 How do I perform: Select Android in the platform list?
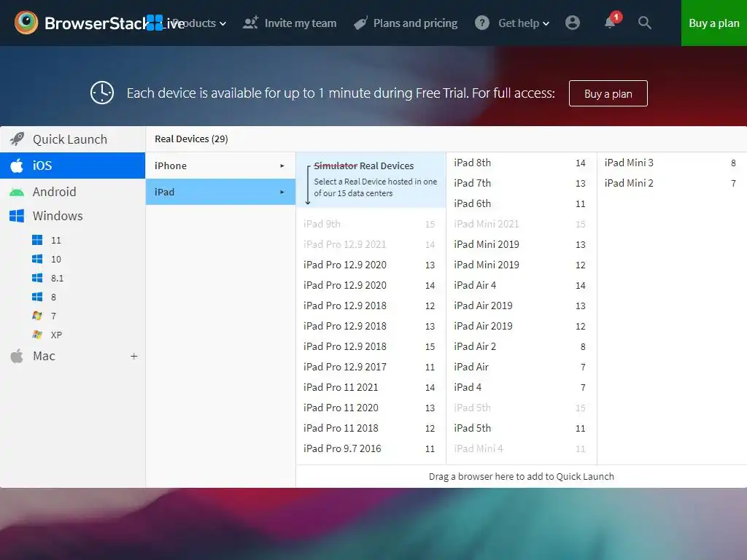[x=72, y=192]
